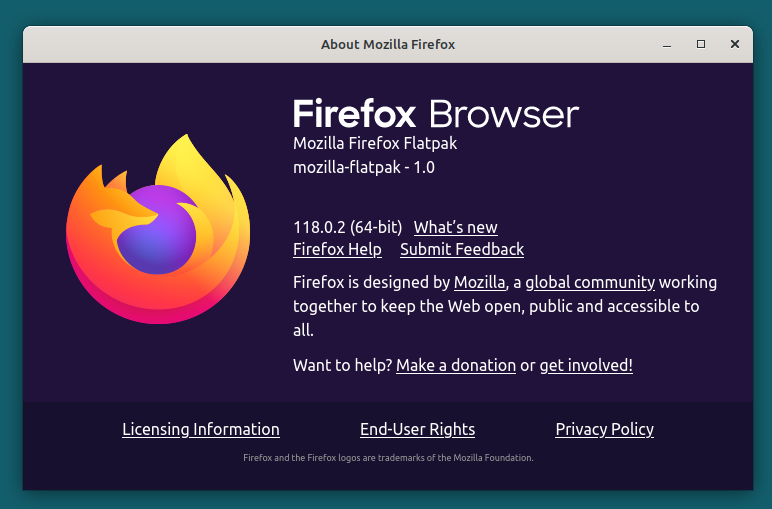The width and height of the screenshot is (772, 509).
Task: Click the 118.0.2 (64-bit) version text
Action: point(346,227)
